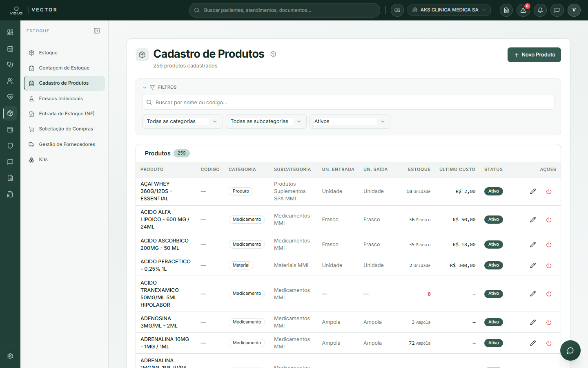Open the chat icon in left rail
This screenshot has height=368, width=588.
[x=10, y=162]
